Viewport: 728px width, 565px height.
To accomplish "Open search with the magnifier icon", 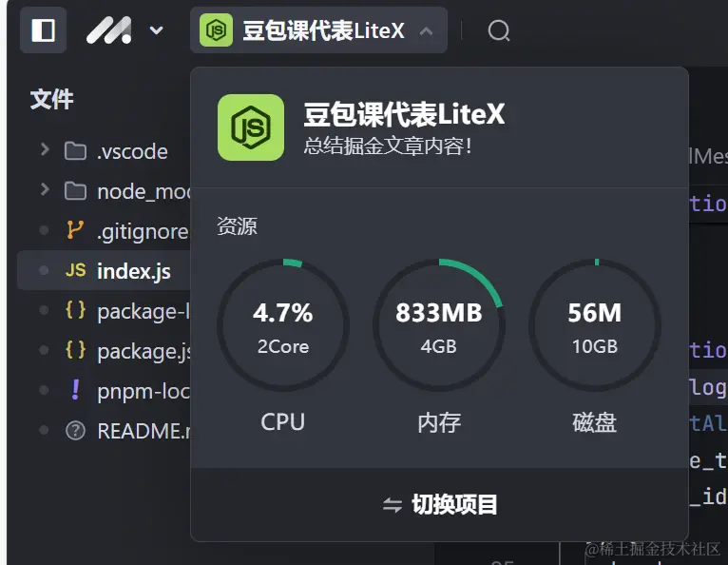I will [x=499, y=31].
